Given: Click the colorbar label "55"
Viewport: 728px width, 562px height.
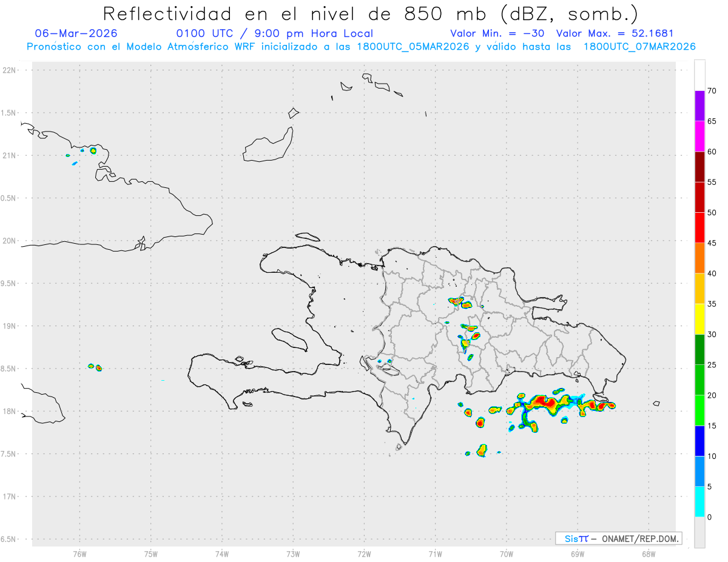Looking at the screenshot, I should 712,182.
